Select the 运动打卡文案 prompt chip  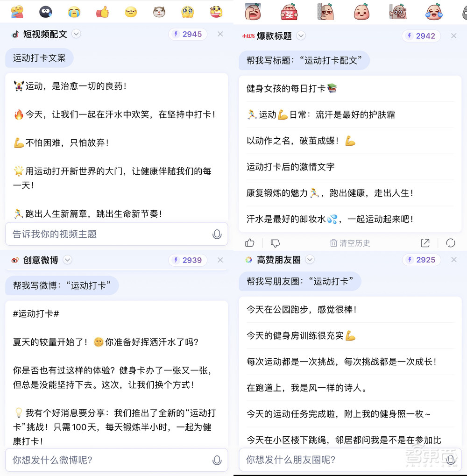pyautogui.click(x=39, y=57)
